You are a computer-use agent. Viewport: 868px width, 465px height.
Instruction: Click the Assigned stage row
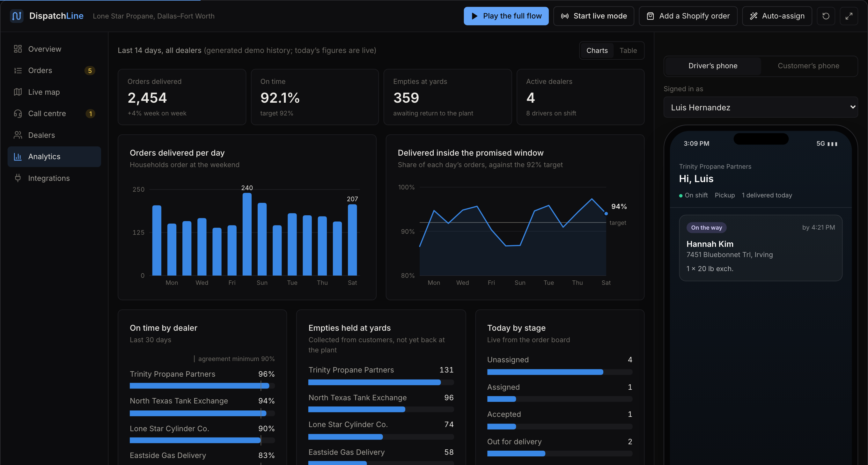click(x=559, y=393)
